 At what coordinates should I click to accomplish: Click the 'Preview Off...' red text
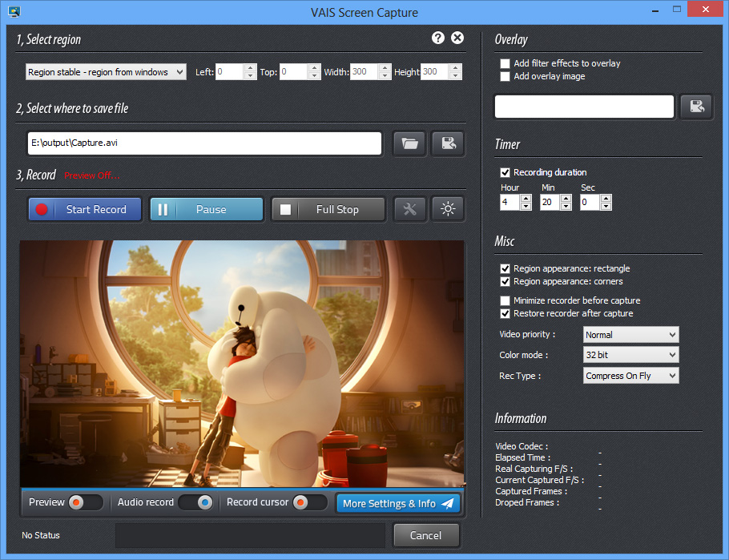92,175
